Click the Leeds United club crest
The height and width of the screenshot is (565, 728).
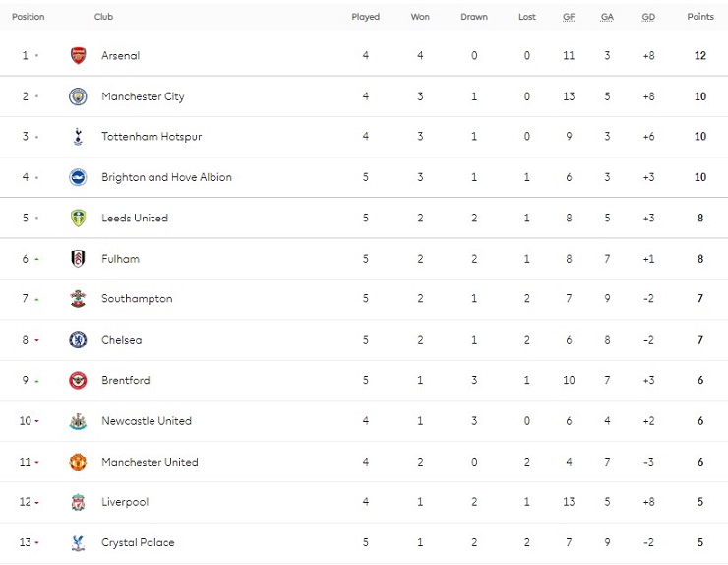78,218
